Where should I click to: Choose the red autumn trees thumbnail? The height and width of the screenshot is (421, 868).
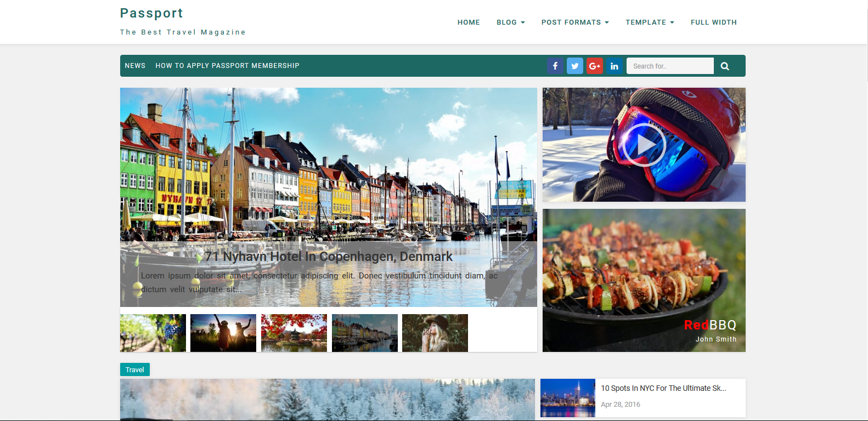pyautogui.click(x=294, y=333)
